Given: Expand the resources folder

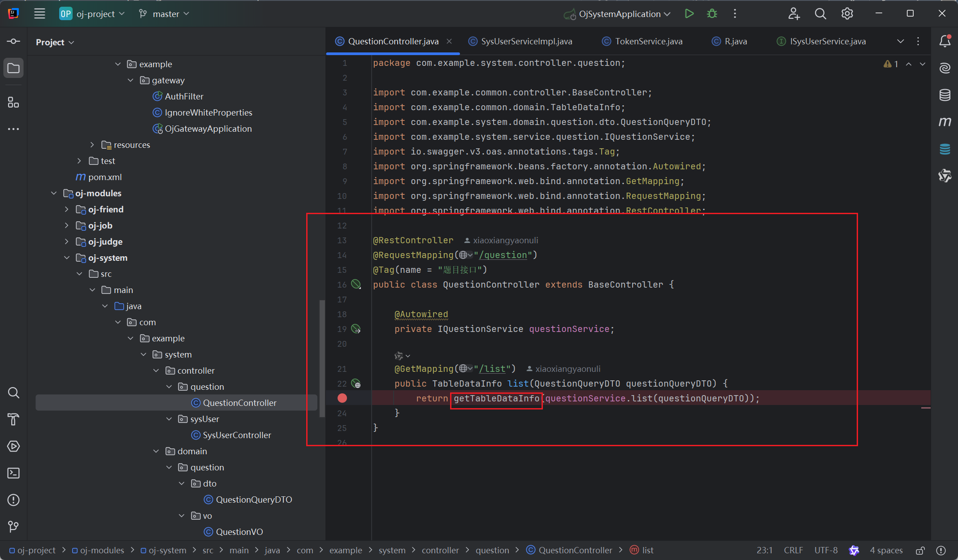Looking at the screenshot, I should click(92, 145).
